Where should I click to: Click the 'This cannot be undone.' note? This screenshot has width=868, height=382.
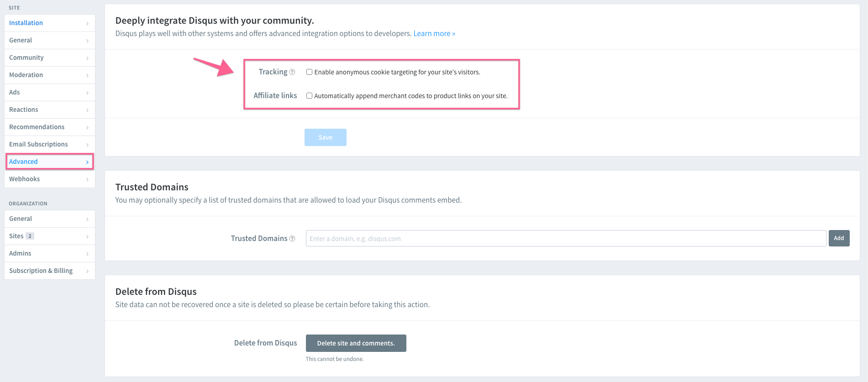pos(335,359)
